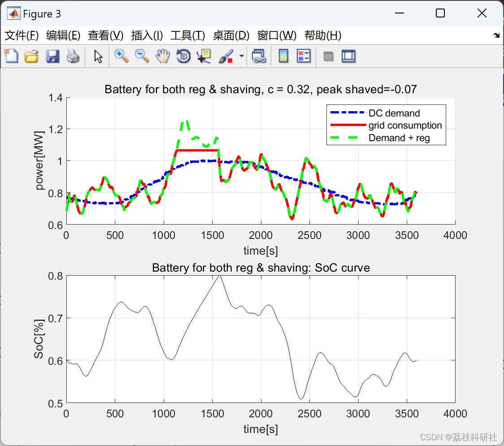Click Show Plot Tools and Dock icon
504x446 pixels.
coord(348,56)
